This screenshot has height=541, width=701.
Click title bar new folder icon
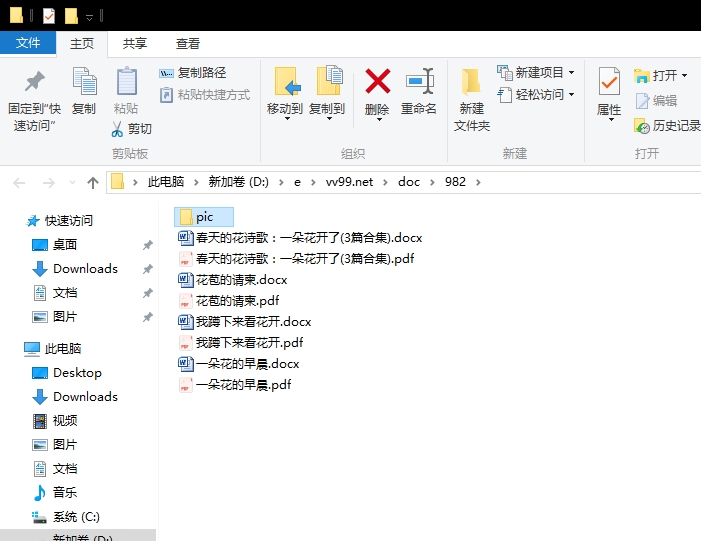tap(71, 16)
